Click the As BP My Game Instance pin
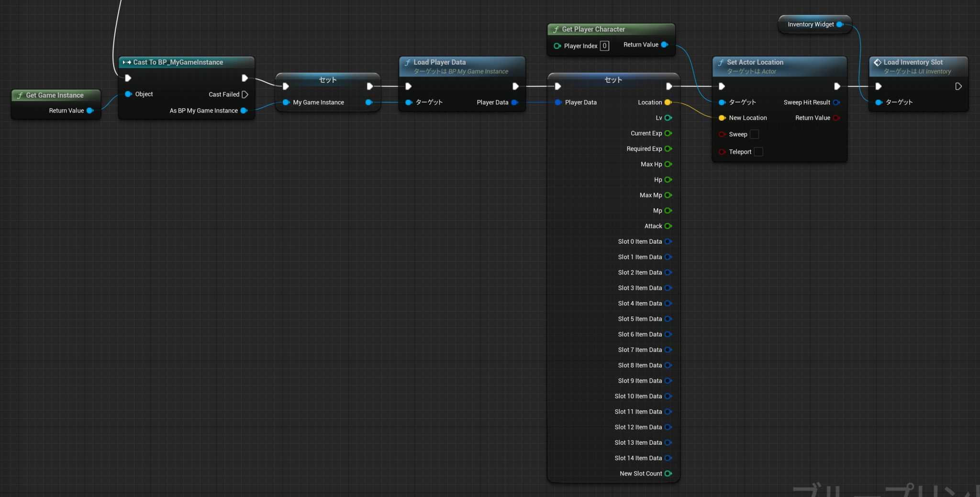This screenshot has width=980, height=497. click(x=244, y=111)
